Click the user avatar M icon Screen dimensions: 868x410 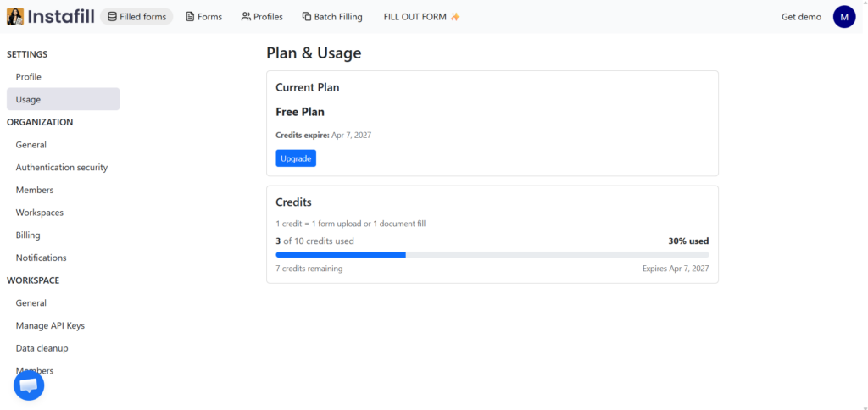click(x=844, y=17)
